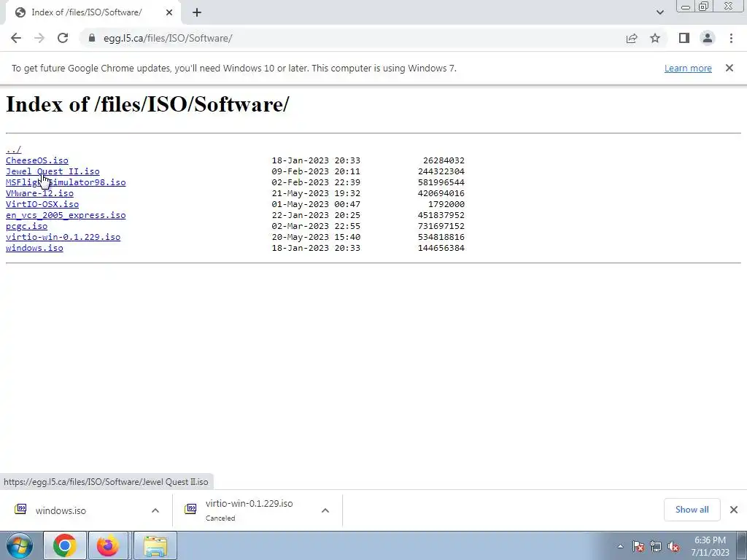Download windows.iso from the listing
747x560 pixels.
[34, 248]
